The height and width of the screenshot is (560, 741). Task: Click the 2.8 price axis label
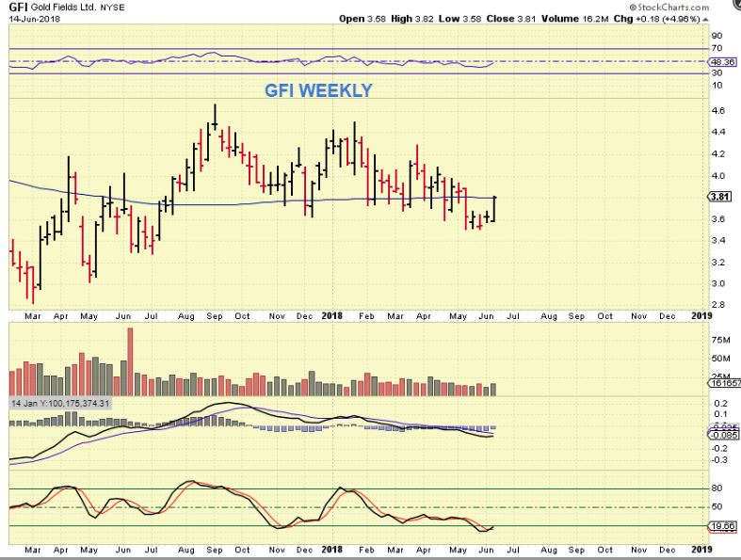[718, 305]
